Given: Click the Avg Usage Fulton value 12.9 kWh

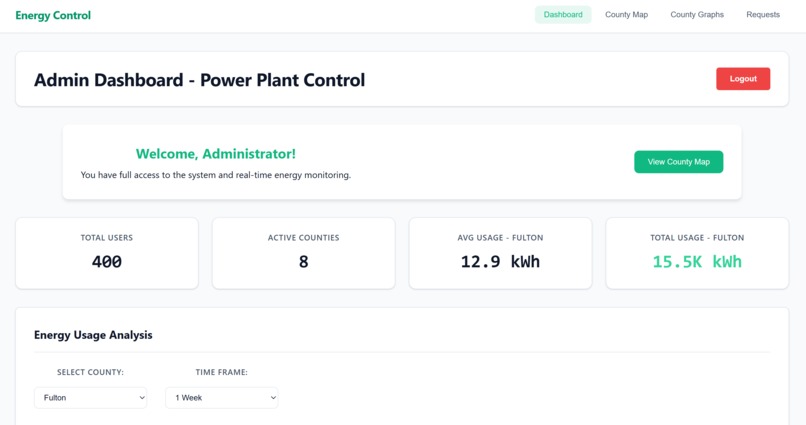Looking at the screenshot, I should [500, 262].
